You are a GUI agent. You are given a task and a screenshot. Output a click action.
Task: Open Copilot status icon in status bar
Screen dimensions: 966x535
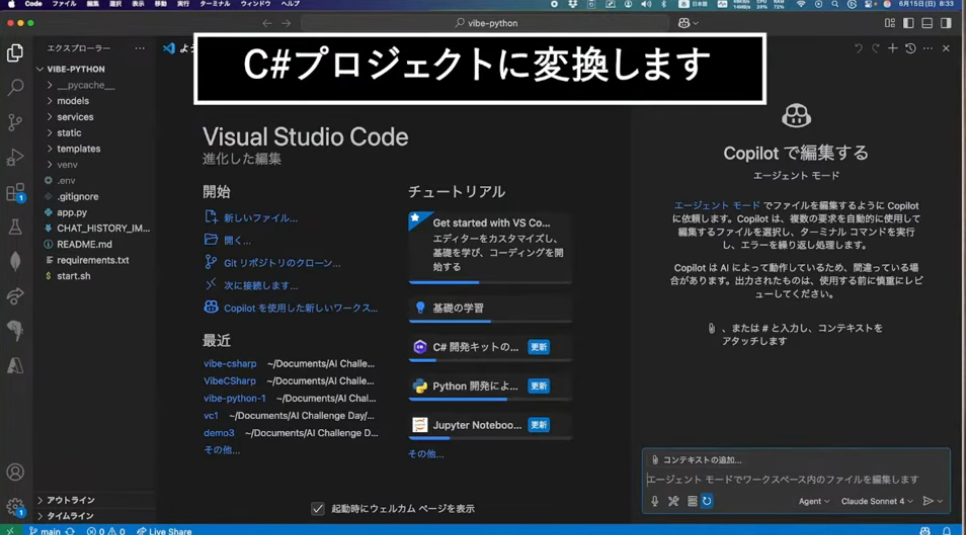point(925,531)
